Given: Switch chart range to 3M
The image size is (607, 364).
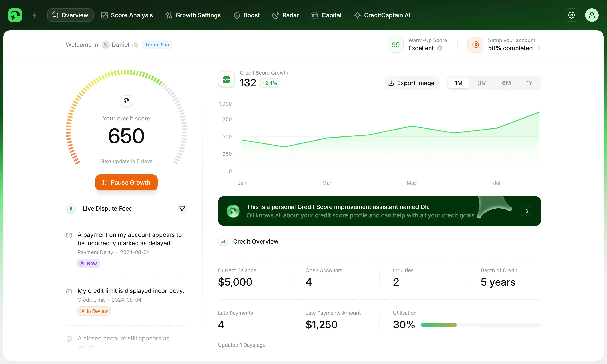Looking at the screenshot, I should tap(482, 83).
